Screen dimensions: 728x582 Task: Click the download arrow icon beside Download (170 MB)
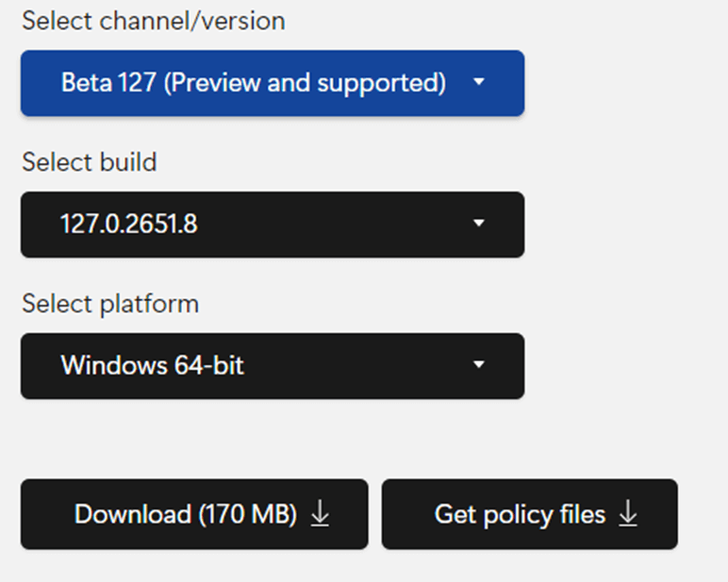point(320,514)
